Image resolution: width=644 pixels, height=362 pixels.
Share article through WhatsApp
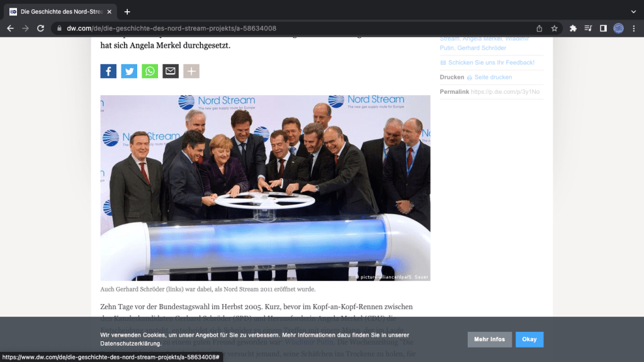(150, 71)
